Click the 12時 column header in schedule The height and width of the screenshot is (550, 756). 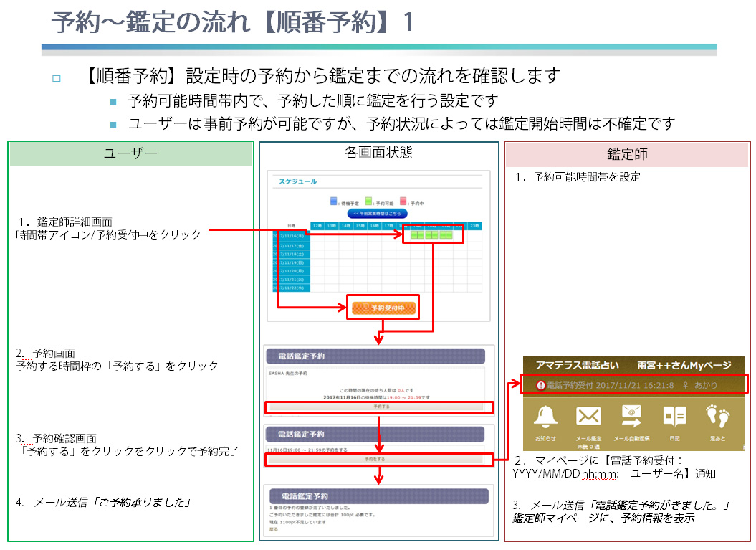(x=317, y=226)
